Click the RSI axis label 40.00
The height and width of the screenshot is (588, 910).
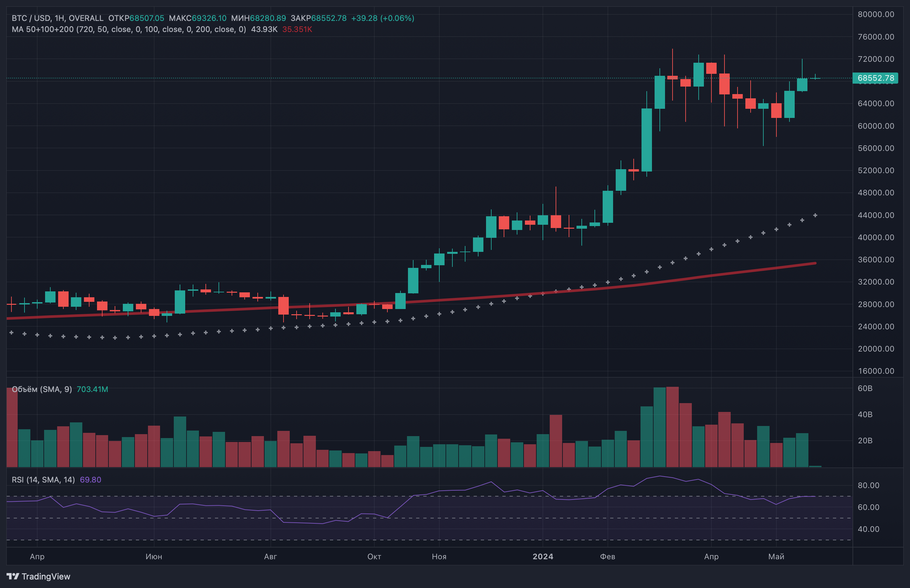click(869, 529)
